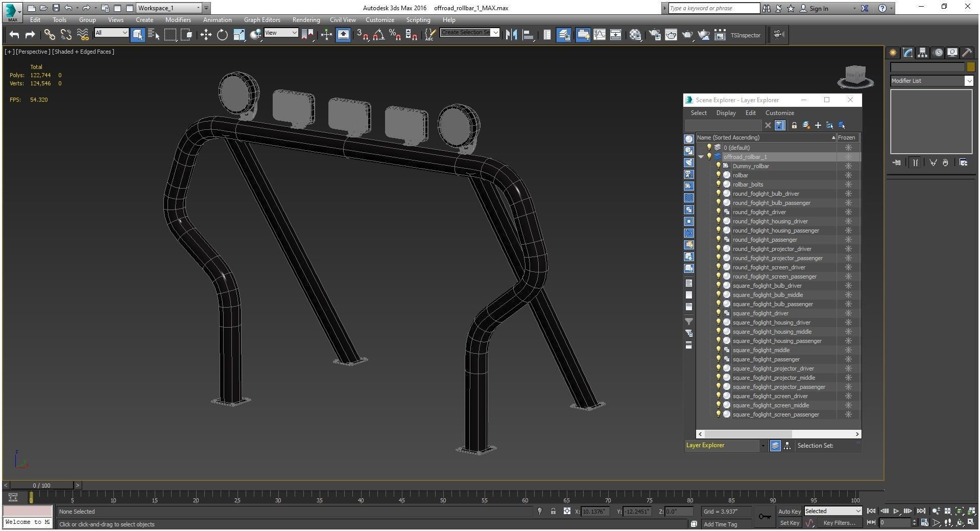This screenshot has height=531, width=980.
Task: Toggle Angle Snap
Action: tap(378, 35)
